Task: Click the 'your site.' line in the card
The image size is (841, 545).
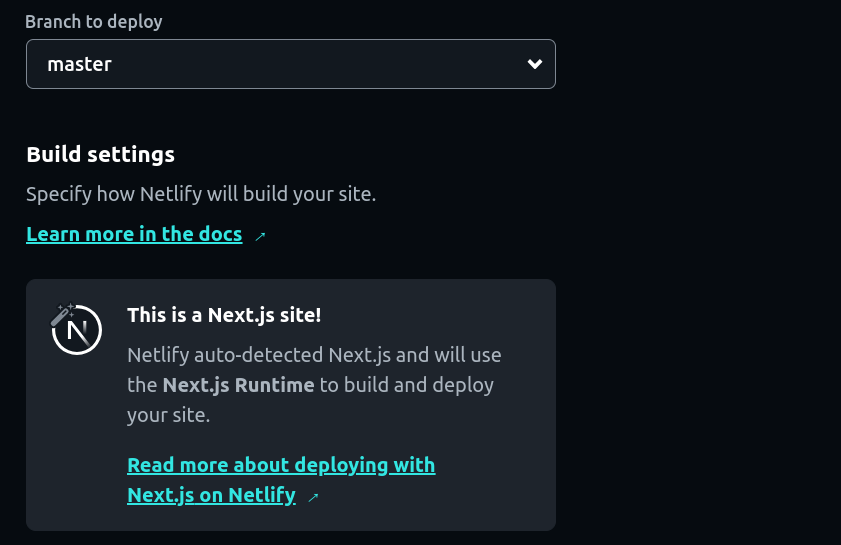Action: (168, 415)
